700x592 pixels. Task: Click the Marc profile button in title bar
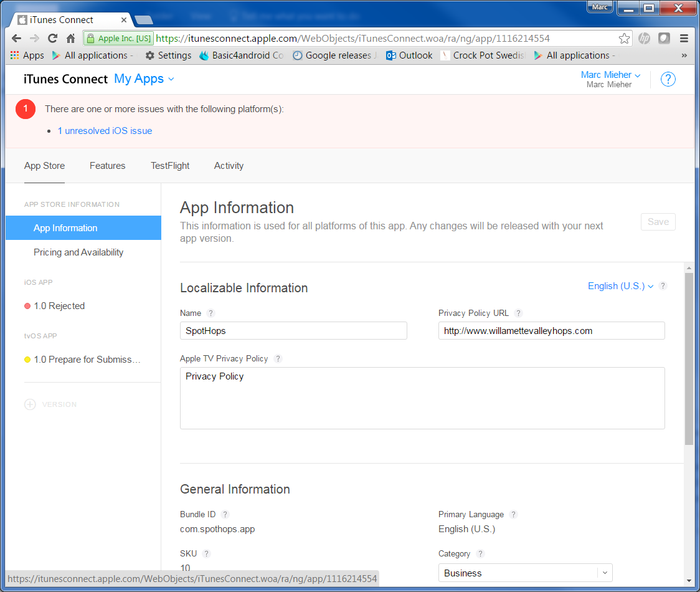(600, 7)
